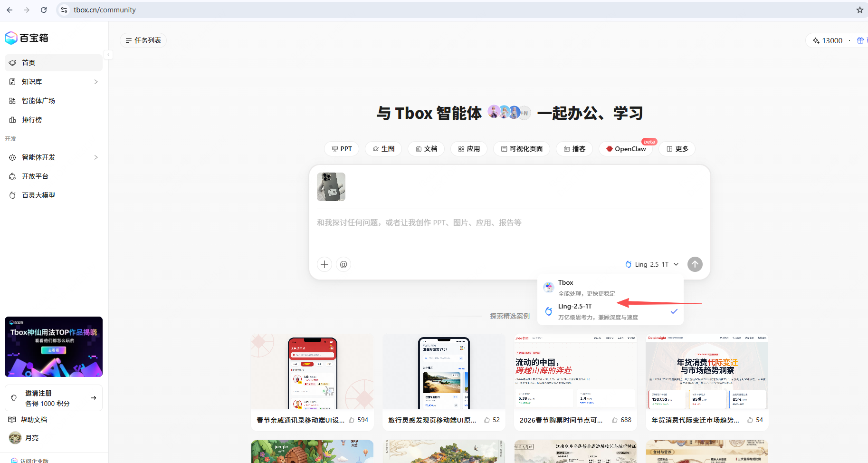Open 百灵大模型 from the sidebar
This screenshot has height=463, width=868.
pyautogui.click(x=38, y=195)
